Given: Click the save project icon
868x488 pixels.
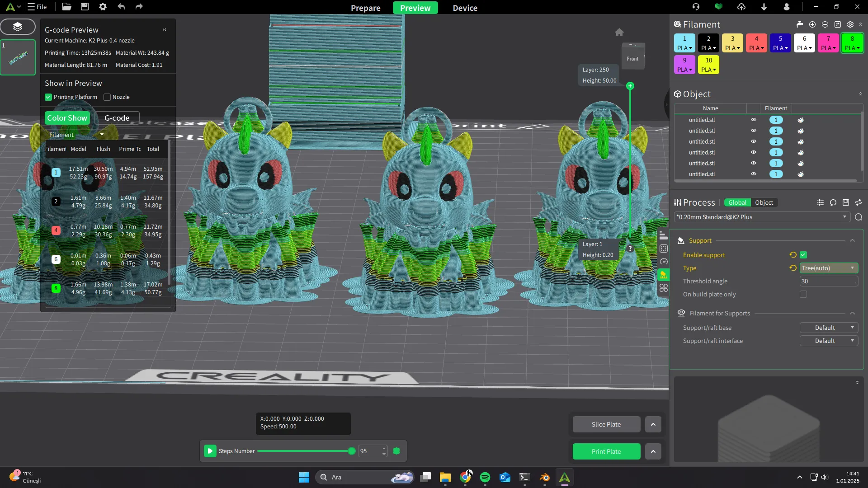Looking at the screenshot, I should click(x=85, y=7).
